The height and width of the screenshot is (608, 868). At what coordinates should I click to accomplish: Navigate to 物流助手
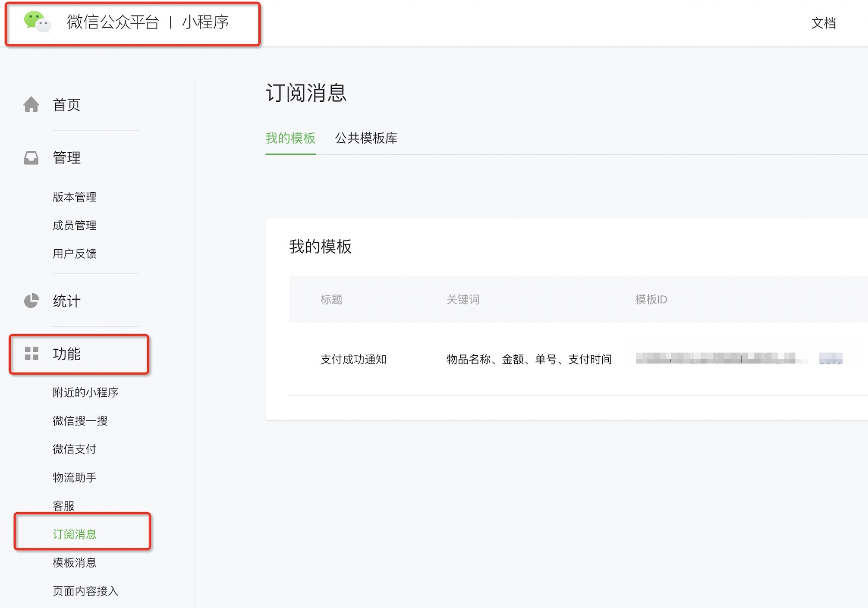[x=74, y=478]
